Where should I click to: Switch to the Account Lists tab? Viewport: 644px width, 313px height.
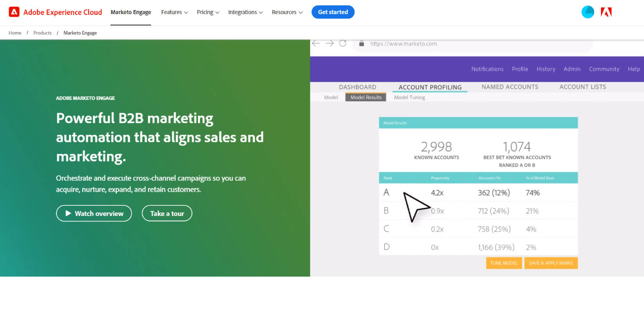pyautogui.click(x=583, y=87)
